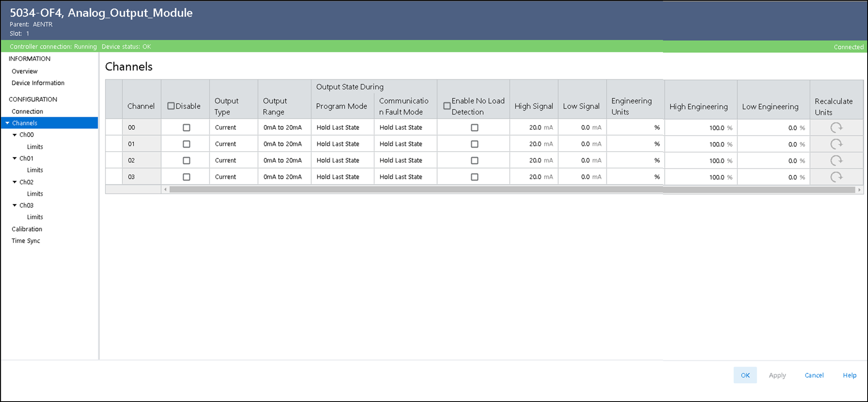Open the Calibration page
Viewport: 868px width, 402px height.
(x=27, y=229)
